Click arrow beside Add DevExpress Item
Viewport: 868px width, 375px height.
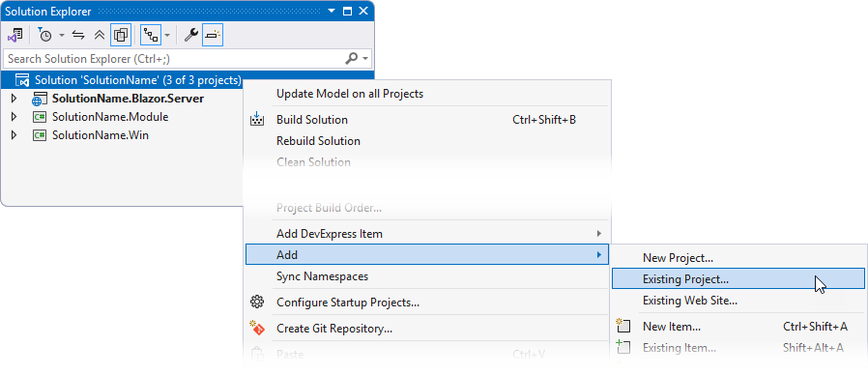point(599,234)
